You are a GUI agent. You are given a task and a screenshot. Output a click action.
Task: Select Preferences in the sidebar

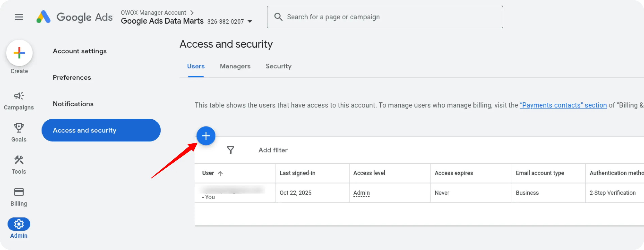[x=72, y=77]
